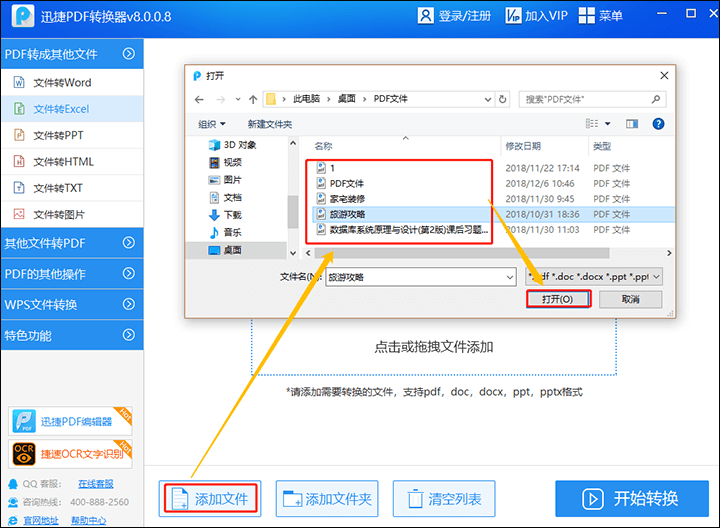The height and width of the screenshot is (528, 720).
Task: Go forward in the open dialog
Action: click(x=221, y=99)
